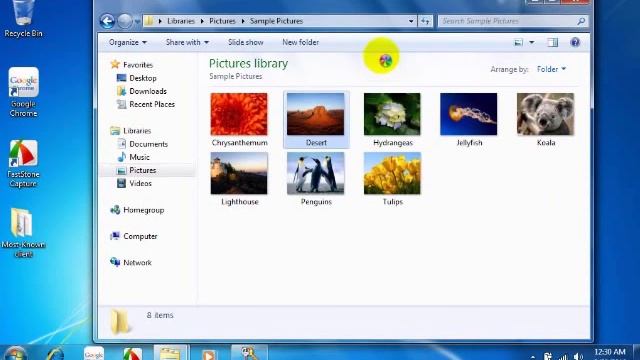Click Sample Pictures in the address path
This screenshot has width=640, height=360.
pyautogui.click(x=276, y=21)
